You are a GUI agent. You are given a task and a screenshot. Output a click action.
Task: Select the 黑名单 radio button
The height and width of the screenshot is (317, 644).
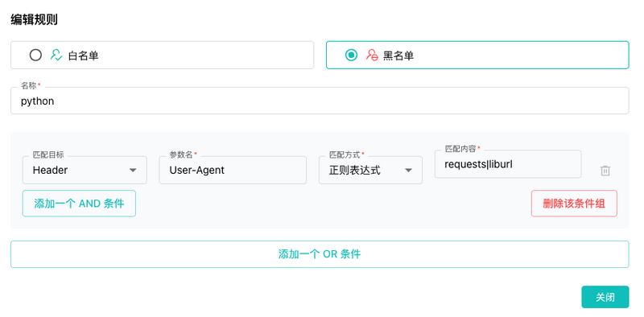[x=351, y=55]
